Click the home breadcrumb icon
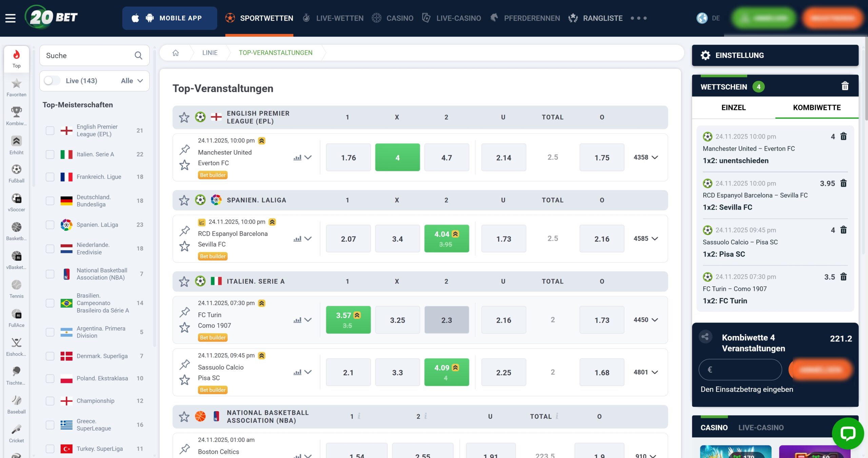The width and height of the screenshot is (868, 458). 176,53
